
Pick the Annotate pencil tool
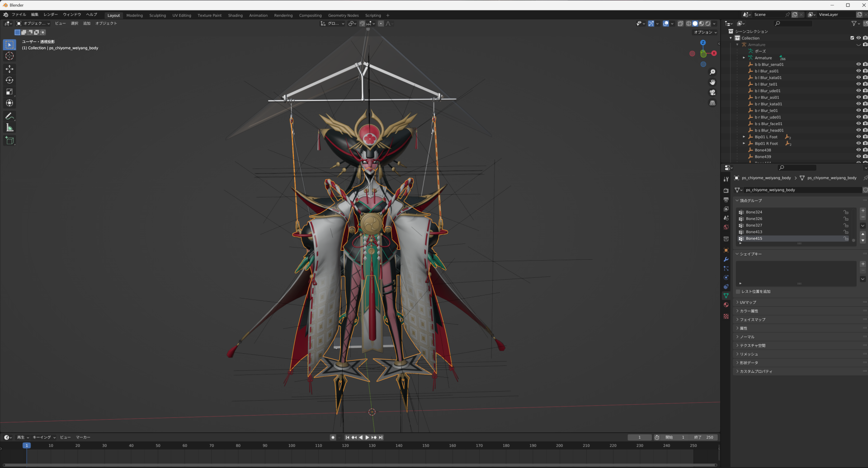[x=9, y=116]
